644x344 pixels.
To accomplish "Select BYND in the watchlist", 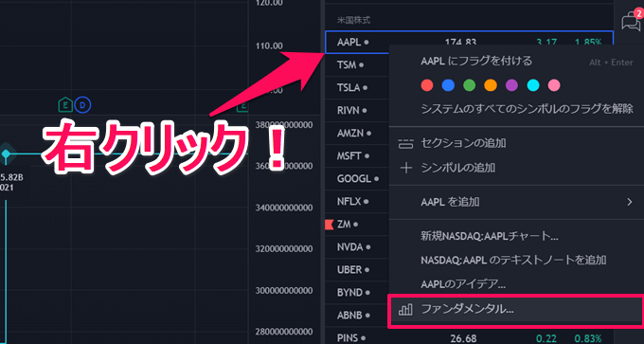I will click(x=349, y=293).
